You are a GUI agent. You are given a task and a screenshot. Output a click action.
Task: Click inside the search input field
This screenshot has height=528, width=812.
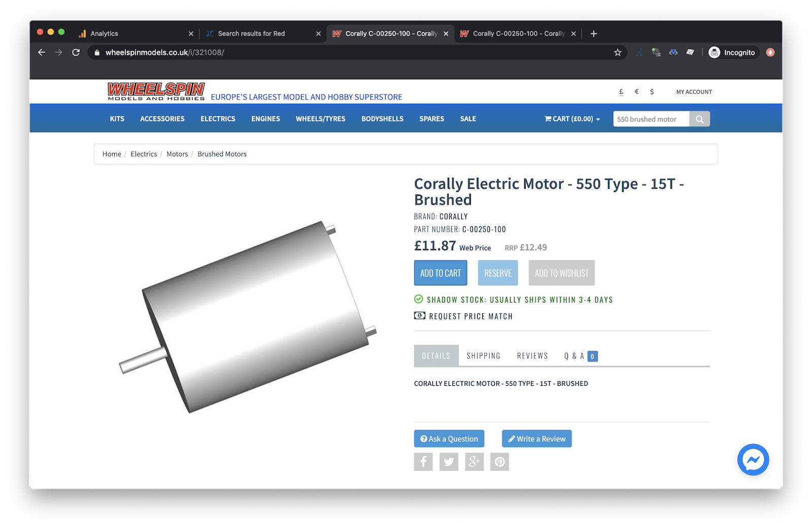(x=651, y=118)
